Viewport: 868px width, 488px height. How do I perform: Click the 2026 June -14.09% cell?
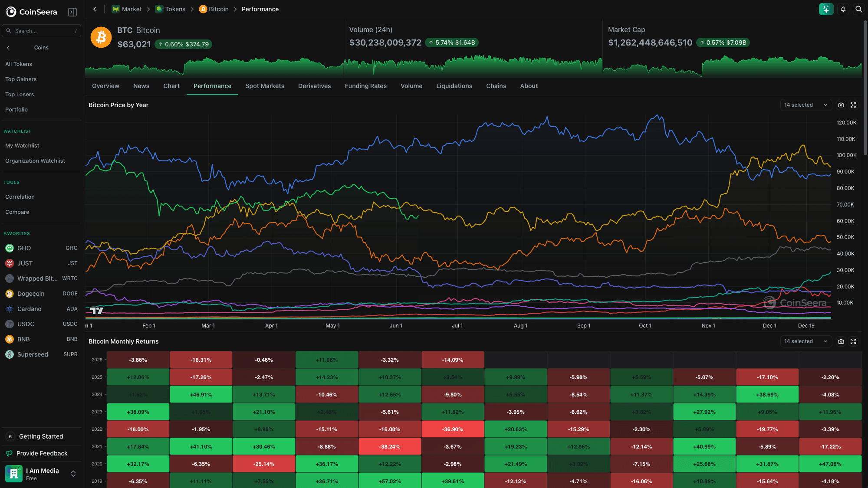coord(453,360)
